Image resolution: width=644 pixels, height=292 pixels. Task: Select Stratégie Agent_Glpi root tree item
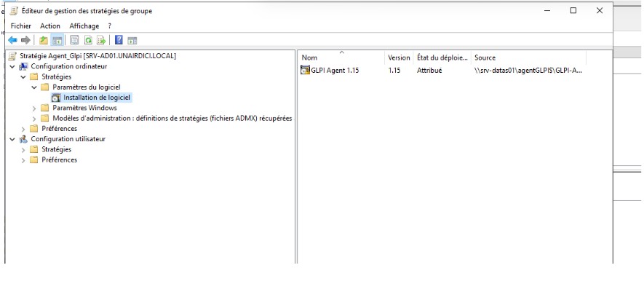click(98, 56)
